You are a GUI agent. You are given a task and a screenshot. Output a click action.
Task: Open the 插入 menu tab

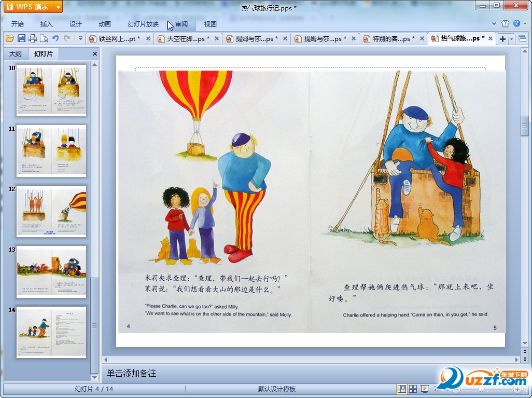(x=46, y=24)
